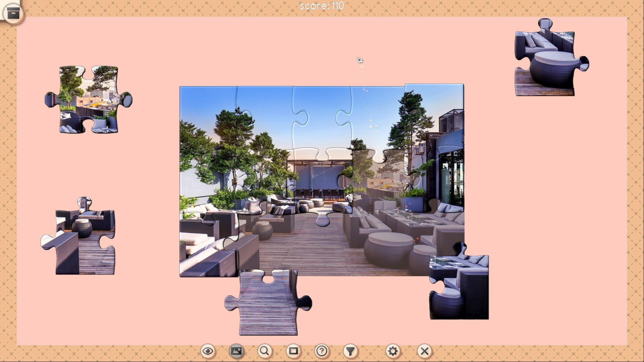The width and height of the screenshot is (644, 362).
Task: Toggle the puzzle preview eye icon
Action: tap(208, 351)
